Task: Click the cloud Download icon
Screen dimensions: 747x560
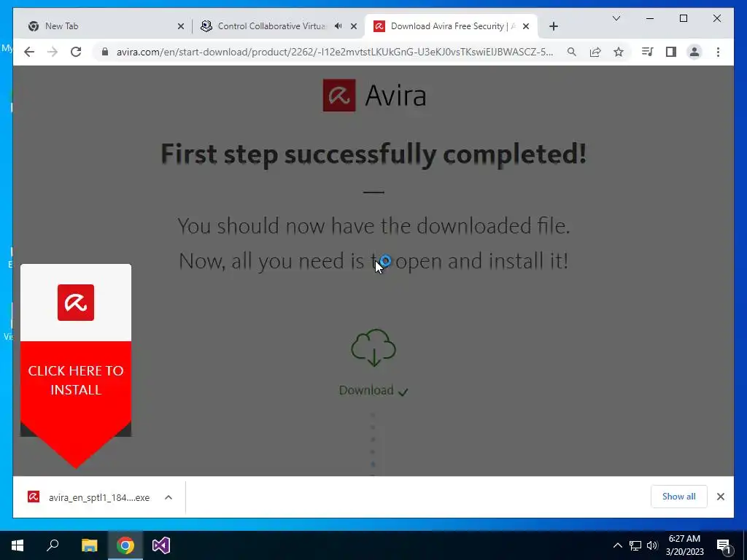Action: (373, 348)
